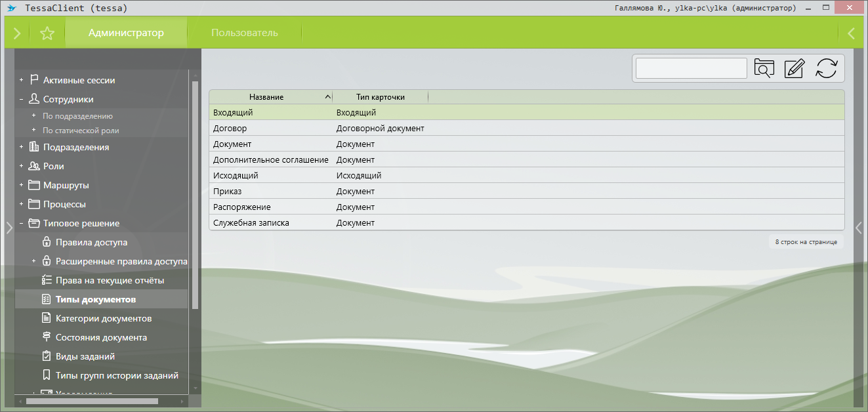Click the person icon beside Сотрудники
This screenshot has height=412, width=868.
coord(34,99)
